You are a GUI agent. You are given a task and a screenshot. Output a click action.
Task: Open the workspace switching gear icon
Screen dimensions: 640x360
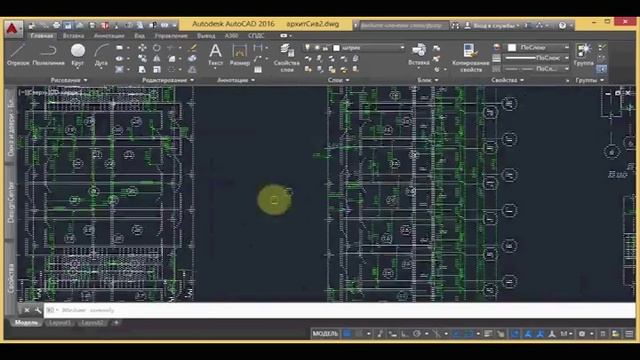[x=582, y=334]
